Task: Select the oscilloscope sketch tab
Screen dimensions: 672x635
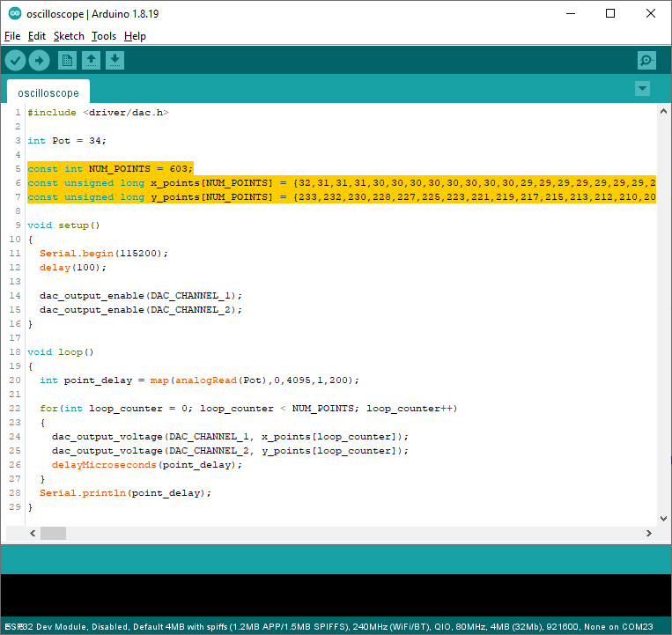Action: pos(48,92)
